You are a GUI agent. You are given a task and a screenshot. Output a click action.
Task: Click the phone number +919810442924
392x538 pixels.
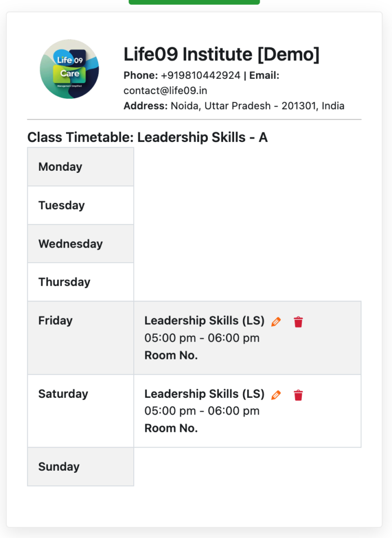[x=200, y=75]
